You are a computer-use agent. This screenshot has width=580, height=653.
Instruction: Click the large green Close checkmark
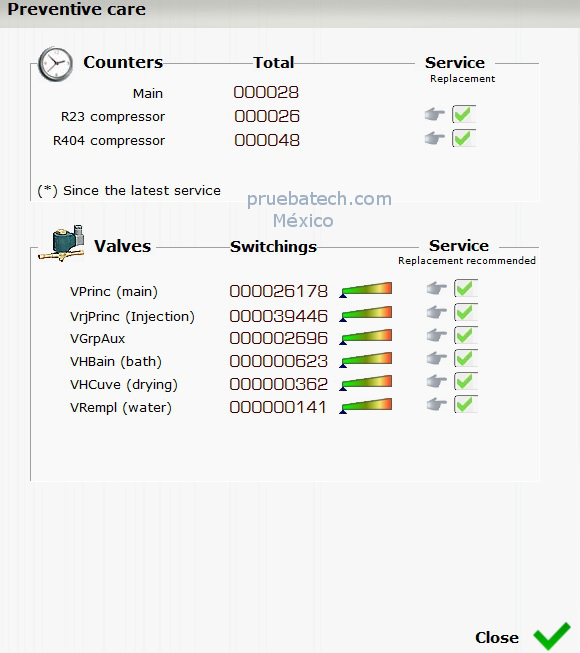pos(552,636)
